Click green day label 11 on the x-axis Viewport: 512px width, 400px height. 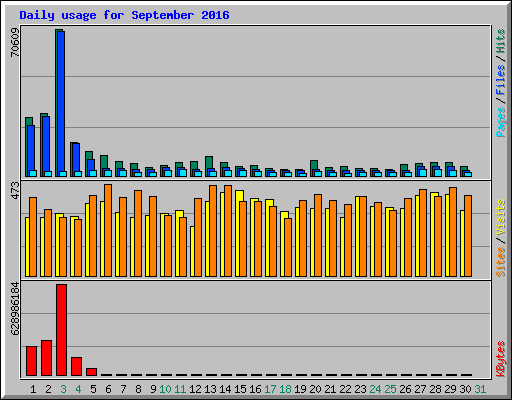pos(180,389)
